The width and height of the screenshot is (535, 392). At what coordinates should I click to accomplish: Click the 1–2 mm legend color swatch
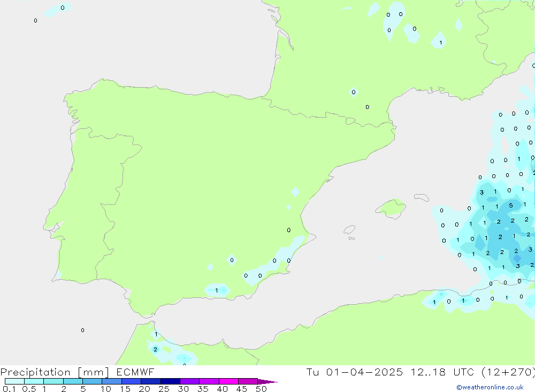[x=53, y=381]
